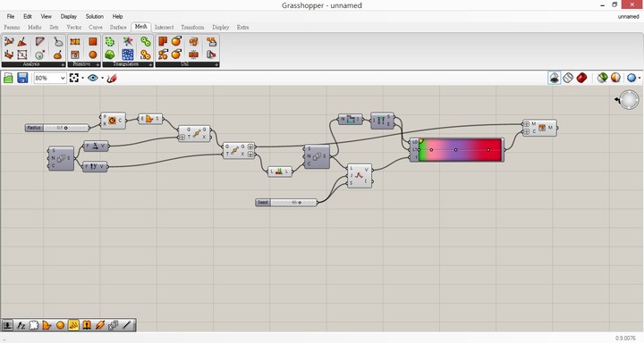
Task: Switch to the Curve ribbon tab
Action: (x=96, y=27)
